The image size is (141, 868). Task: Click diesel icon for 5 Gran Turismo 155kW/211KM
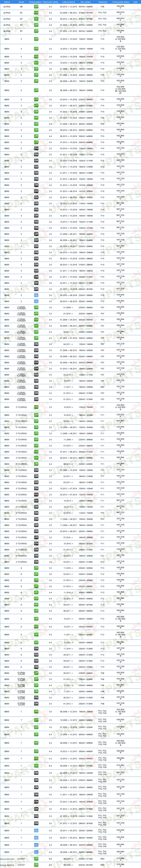[x=36, y=375]
